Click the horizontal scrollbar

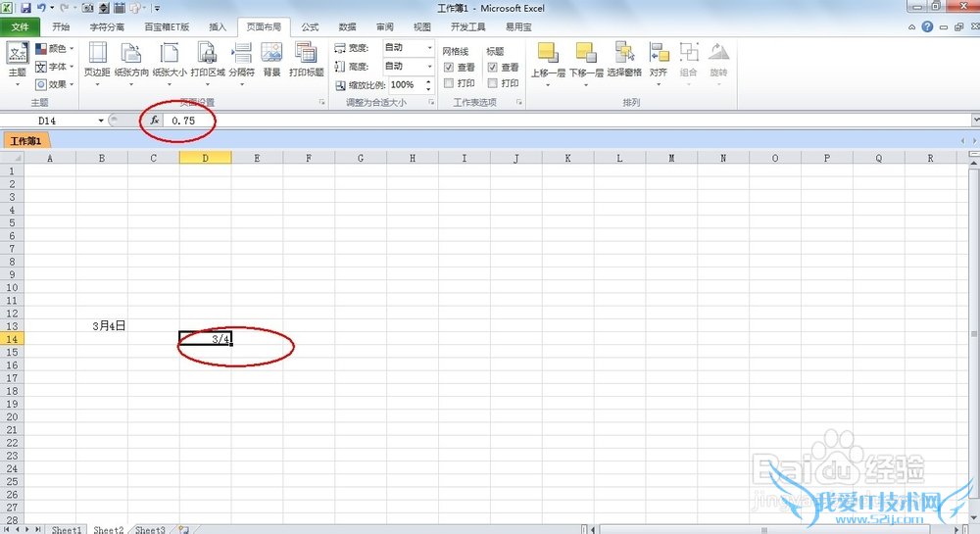point(764,530)
